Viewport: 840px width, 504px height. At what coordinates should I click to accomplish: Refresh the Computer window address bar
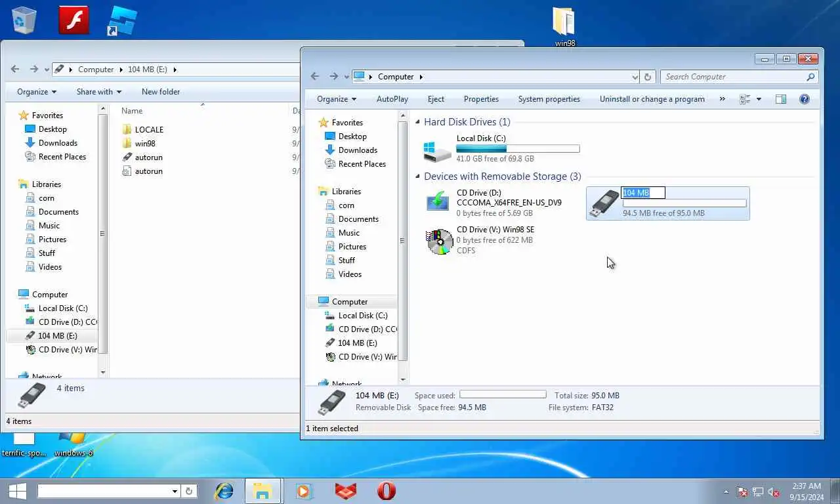[648, 77]
